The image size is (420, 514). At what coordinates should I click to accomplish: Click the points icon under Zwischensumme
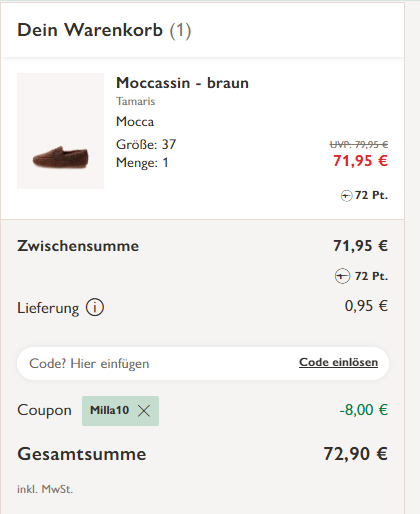coord(342,276)
